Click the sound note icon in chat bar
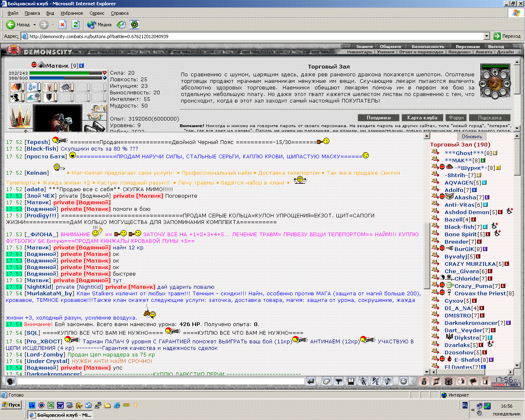525x420 pixels. click(x=388, y=381)
